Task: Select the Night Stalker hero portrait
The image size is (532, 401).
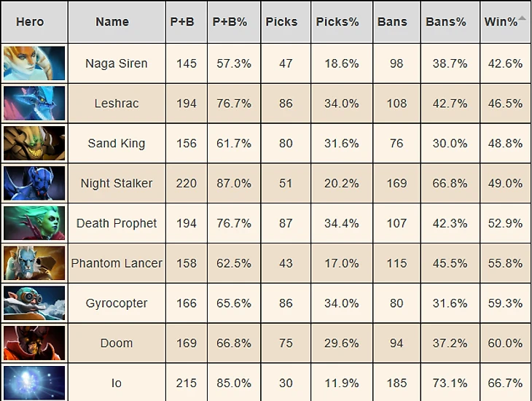Action: pyautogui.click(x=34, y=183)
